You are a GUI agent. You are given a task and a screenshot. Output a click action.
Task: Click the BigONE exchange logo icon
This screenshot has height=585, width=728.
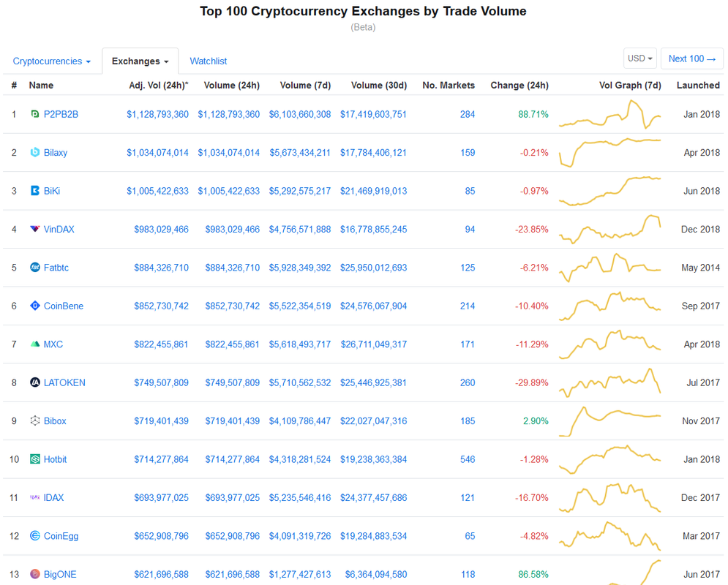click(x=35, y=574)
